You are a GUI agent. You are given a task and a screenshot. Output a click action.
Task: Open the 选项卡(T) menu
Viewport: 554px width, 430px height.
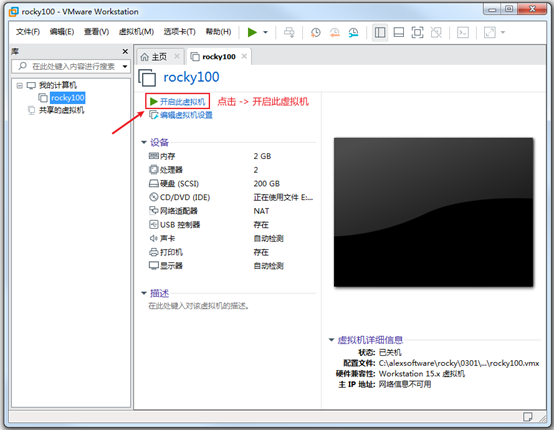pyautogui.click(x=179, y=32)
